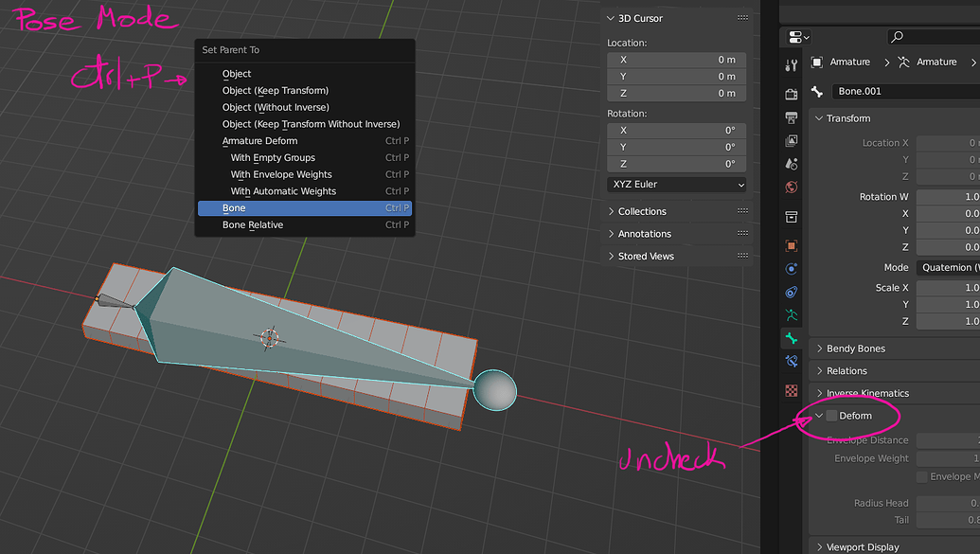Click the armature data icon in breadcrumb
This screenshot has width=980, height=554.
(903, 62)
